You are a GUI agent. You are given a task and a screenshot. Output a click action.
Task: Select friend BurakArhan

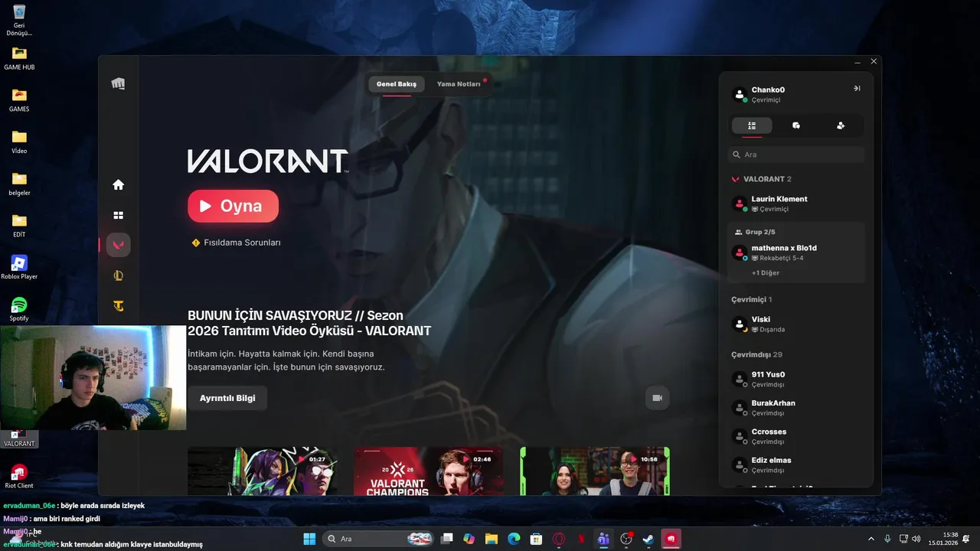click(796, 408)
